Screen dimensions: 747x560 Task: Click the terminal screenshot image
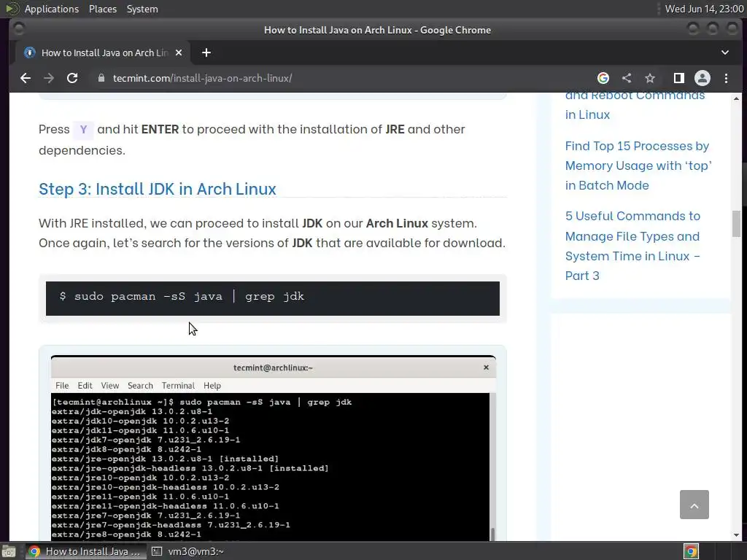click(x=273, y=448)
